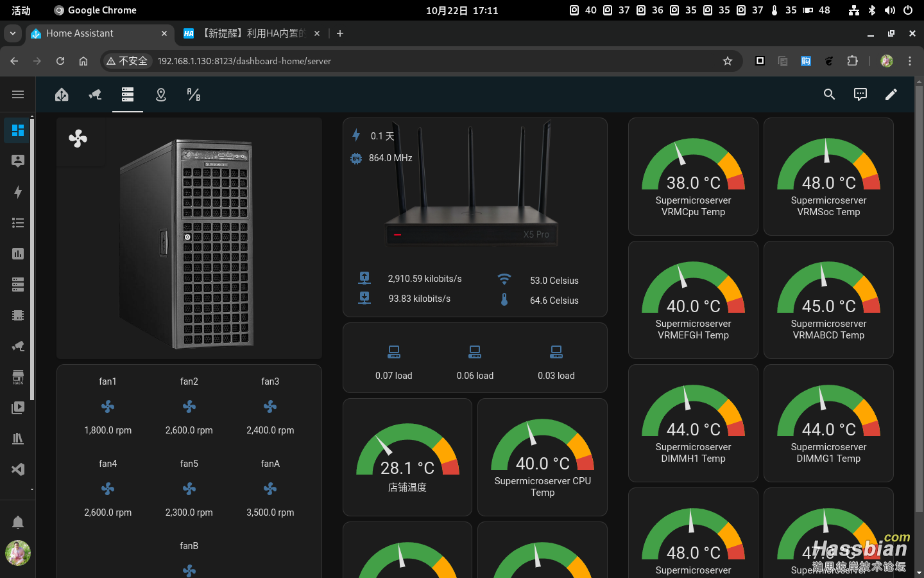Open the Supermicro server tower image
Viewport: 924px width, 578px height.
click(x=187, y=244)
